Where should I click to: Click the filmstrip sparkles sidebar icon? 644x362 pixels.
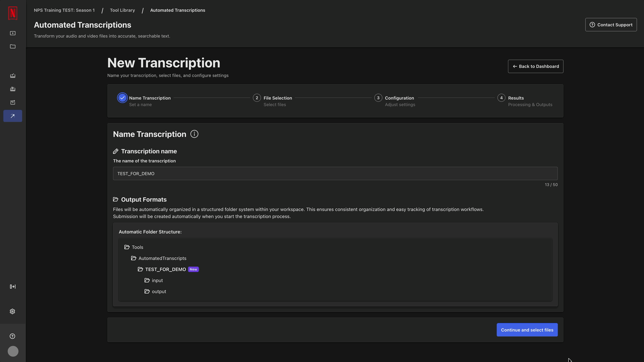click(x=13, y=76)
